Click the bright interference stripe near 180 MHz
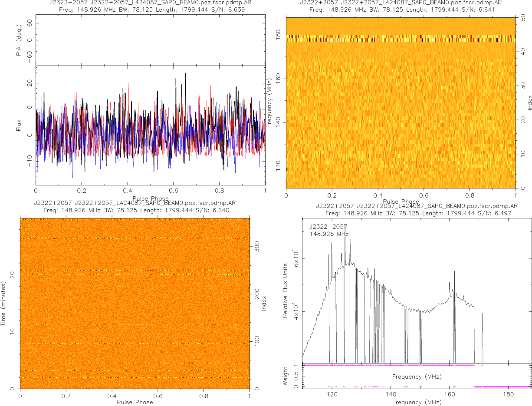 pyautogui.click(x=401, y=38)
